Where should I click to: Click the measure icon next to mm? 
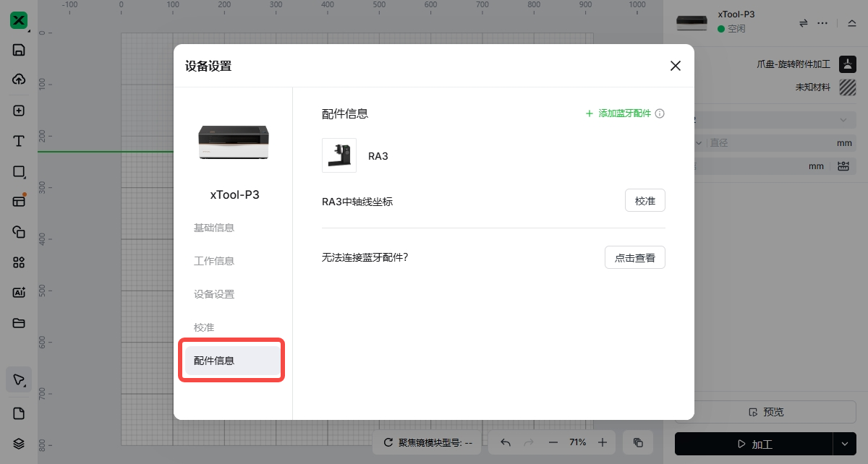(x=843, y=166)
